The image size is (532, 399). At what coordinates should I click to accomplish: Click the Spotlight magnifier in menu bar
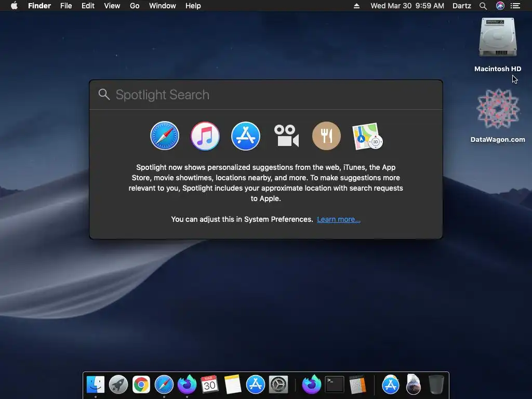click(483, 6)
